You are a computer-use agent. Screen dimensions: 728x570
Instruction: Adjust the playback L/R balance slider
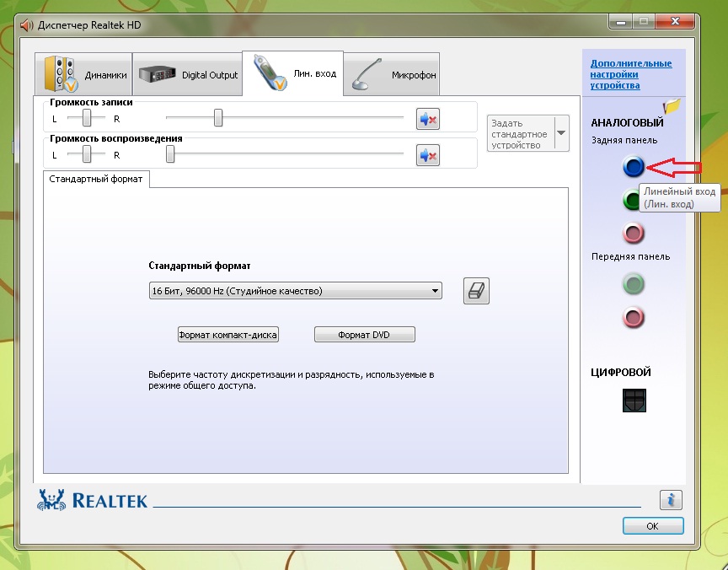tap(86, 154)
